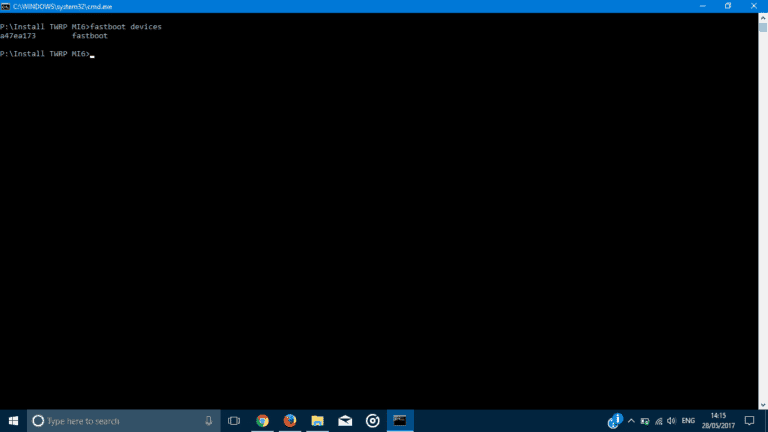Open the volume control icon

click(x=672, y=421)
